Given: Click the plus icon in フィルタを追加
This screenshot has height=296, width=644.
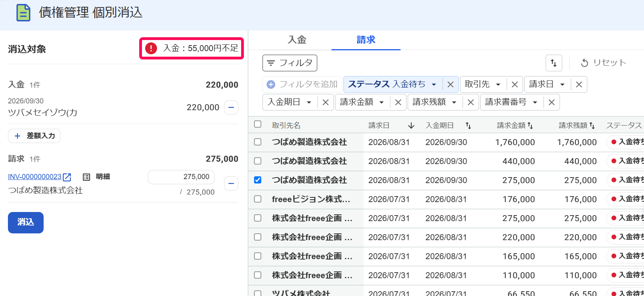Looking at the screenshot, I should click(271, 84).
